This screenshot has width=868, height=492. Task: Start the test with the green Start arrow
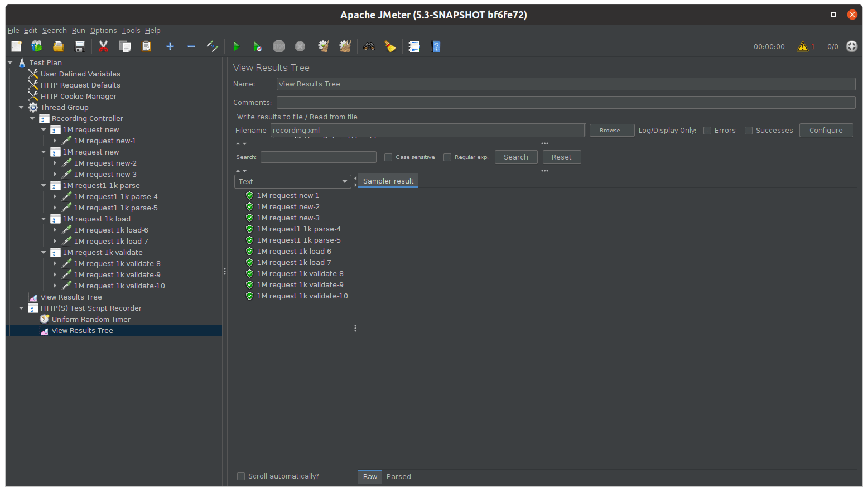coord(237,46)
